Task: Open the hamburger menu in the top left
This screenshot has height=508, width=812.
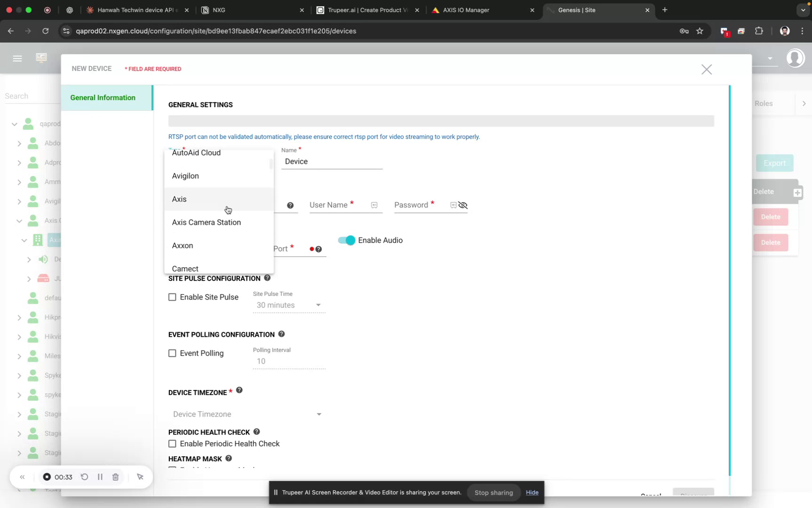Action: tap(17, 58)
